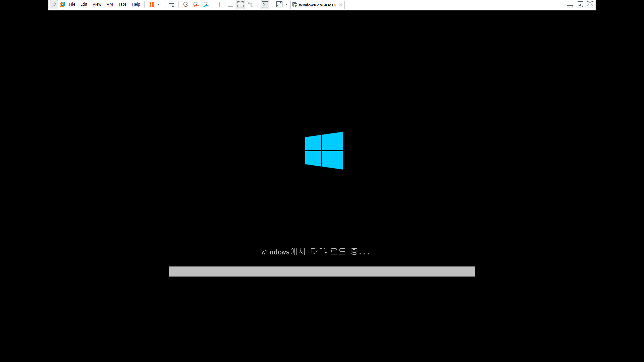Close the VMware window
The width and height of the screenshot is (644, 362).
click(590, 4)
